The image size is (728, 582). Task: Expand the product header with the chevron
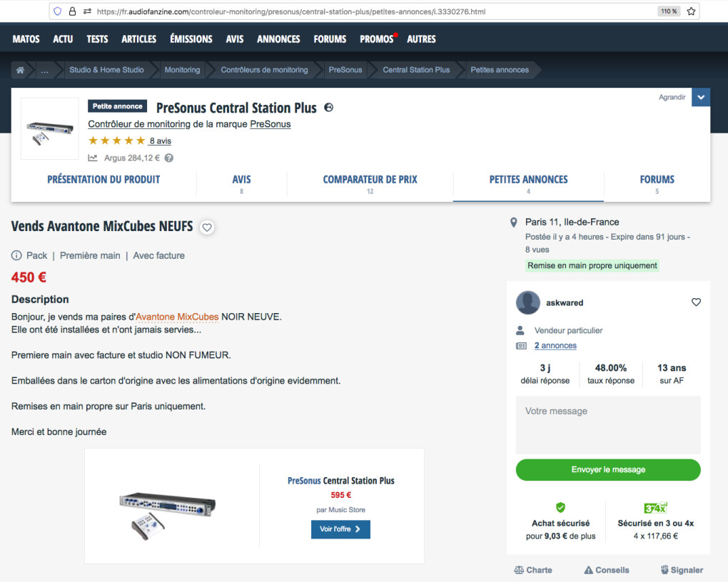pyautogui.click(x=701, y=98)
